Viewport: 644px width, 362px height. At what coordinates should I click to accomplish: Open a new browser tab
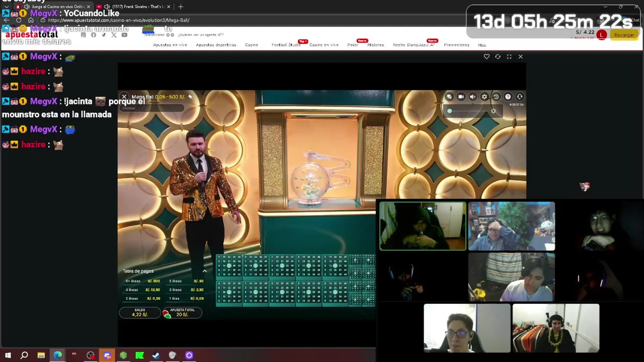point(181,7)
